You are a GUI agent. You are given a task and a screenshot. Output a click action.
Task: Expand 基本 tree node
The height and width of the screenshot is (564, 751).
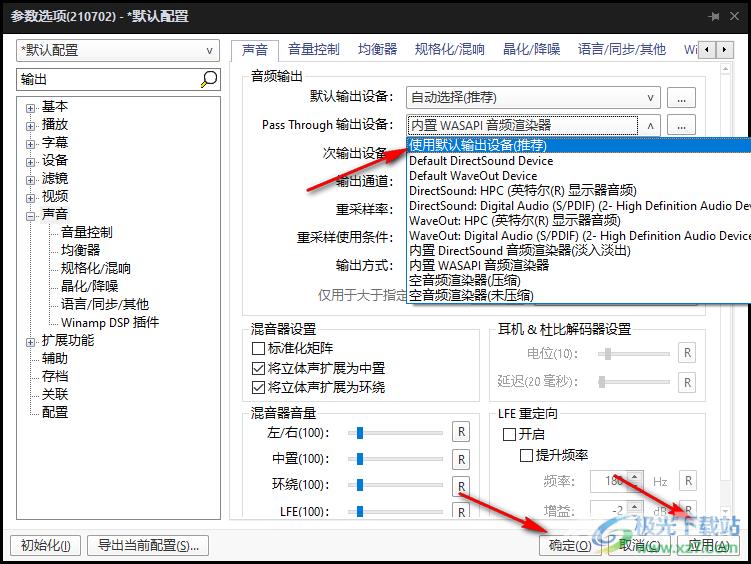pos(30,108)
